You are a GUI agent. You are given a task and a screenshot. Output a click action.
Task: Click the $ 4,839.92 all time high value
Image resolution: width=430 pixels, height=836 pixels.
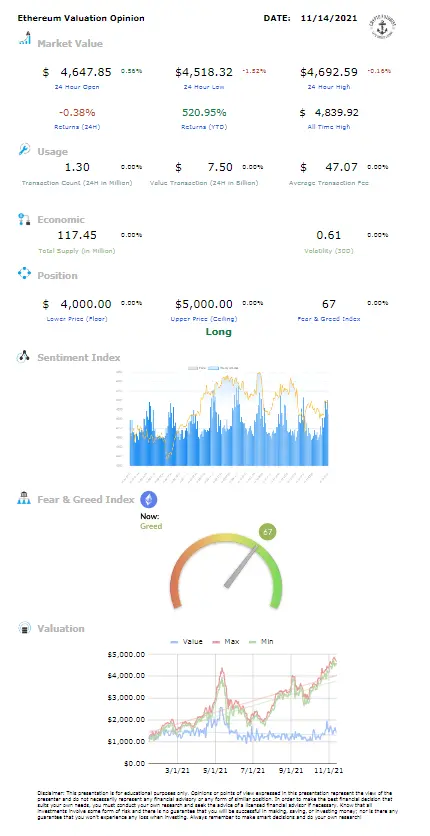(329, 112)
